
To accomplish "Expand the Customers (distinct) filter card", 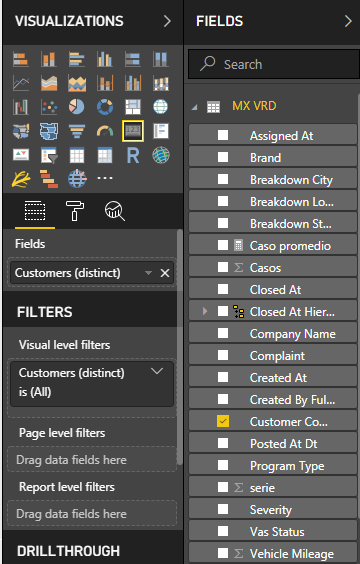I will (157, 371).
